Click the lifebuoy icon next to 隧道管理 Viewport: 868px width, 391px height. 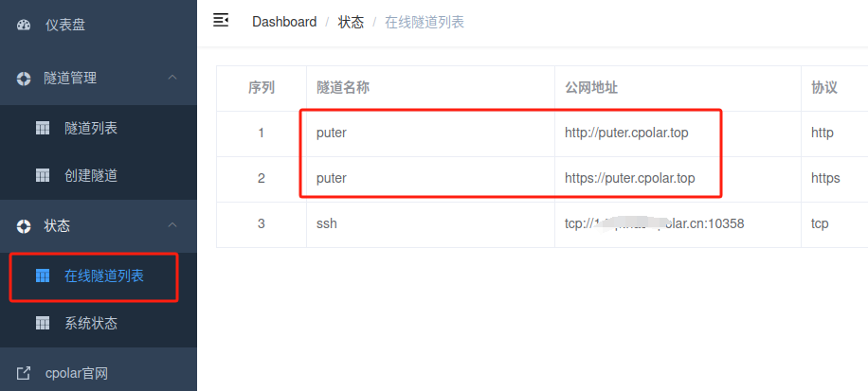(24, 79)
